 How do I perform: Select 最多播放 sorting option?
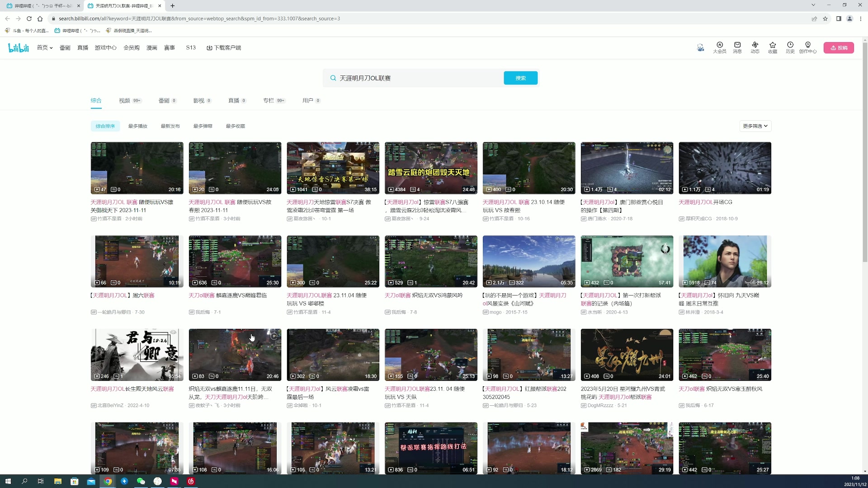(137, 126)
